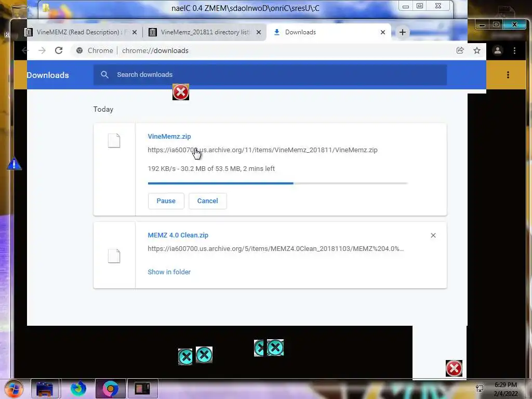
Task: Close the Downloads tab
Action: 383,32
